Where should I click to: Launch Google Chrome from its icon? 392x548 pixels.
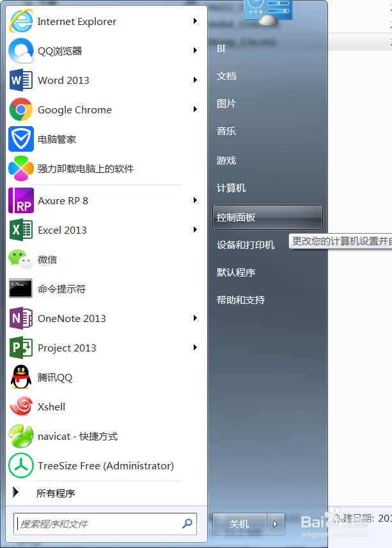coord(21,109)
